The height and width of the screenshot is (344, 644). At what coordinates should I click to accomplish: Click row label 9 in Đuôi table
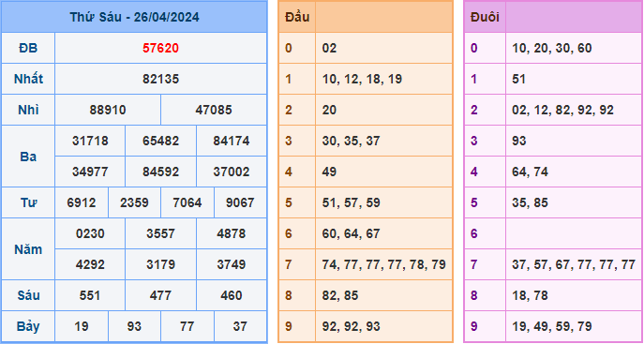(474, 326)
